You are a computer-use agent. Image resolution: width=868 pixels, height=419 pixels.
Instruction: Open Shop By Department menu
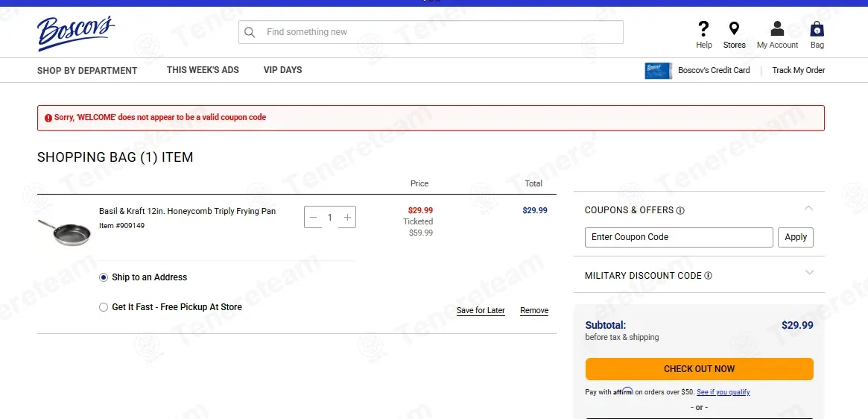[87, 70]
